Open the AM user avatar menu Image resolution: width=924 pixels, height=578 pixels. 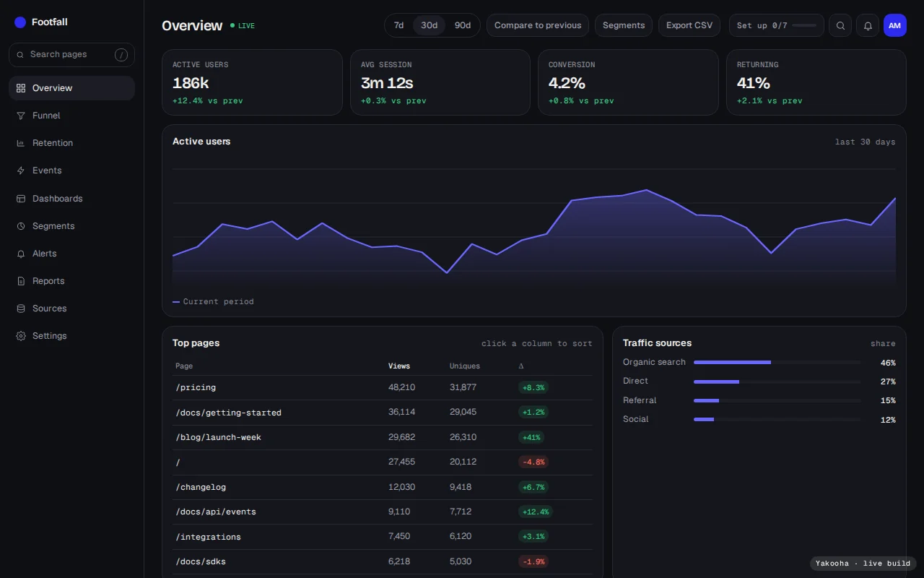895,25
